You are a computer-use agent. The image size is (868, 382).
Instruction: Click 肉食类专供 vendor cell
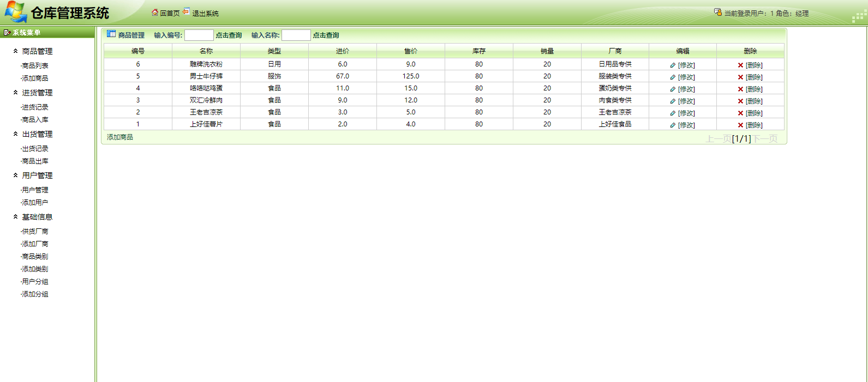(x=615, y=100)
